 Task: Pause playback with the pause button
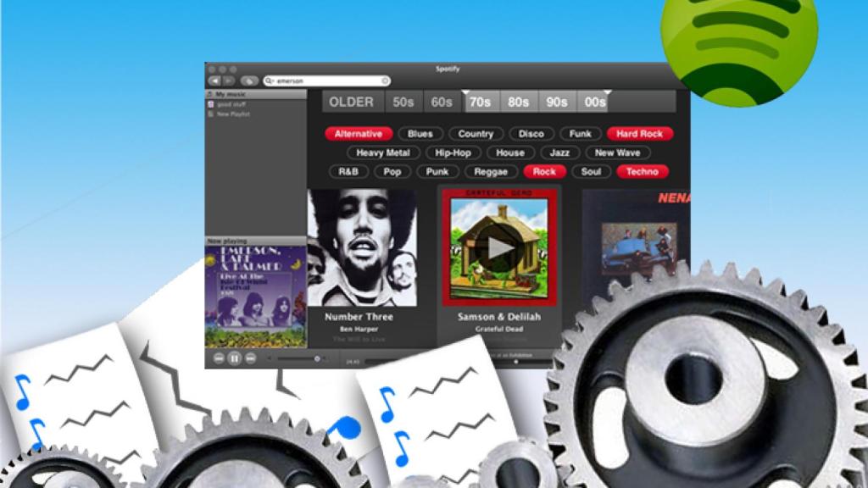pos(235,358)
